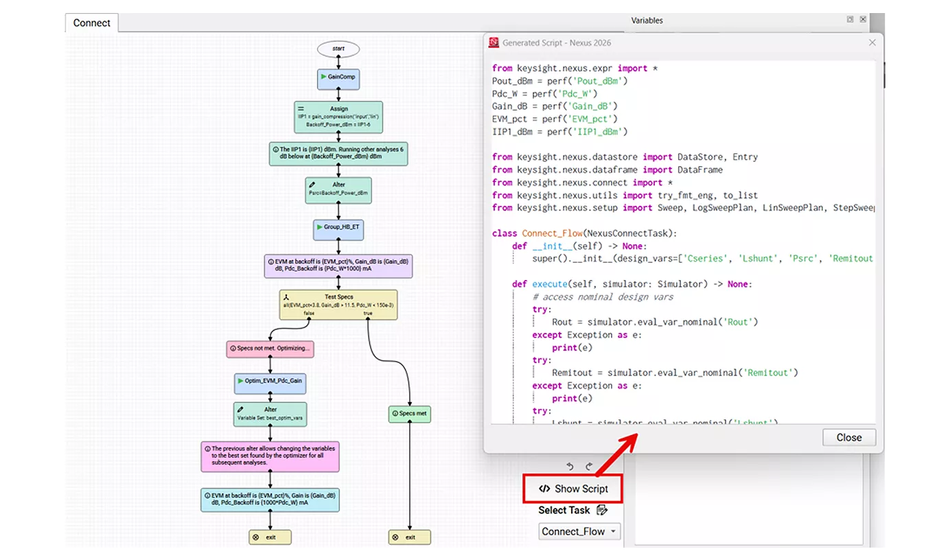Click info icon on pink 'previous alter' note
Screen dimensions: 950x560
click(x=207, y=449)
